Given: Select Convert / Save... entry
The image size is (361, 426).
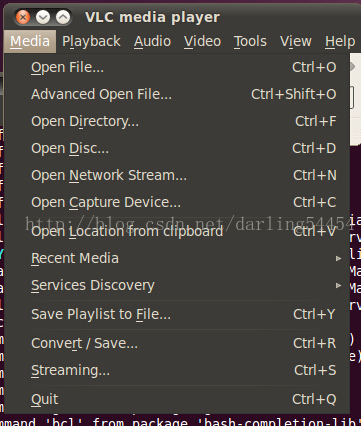Looking at the screenshot, I should (177, 343).
